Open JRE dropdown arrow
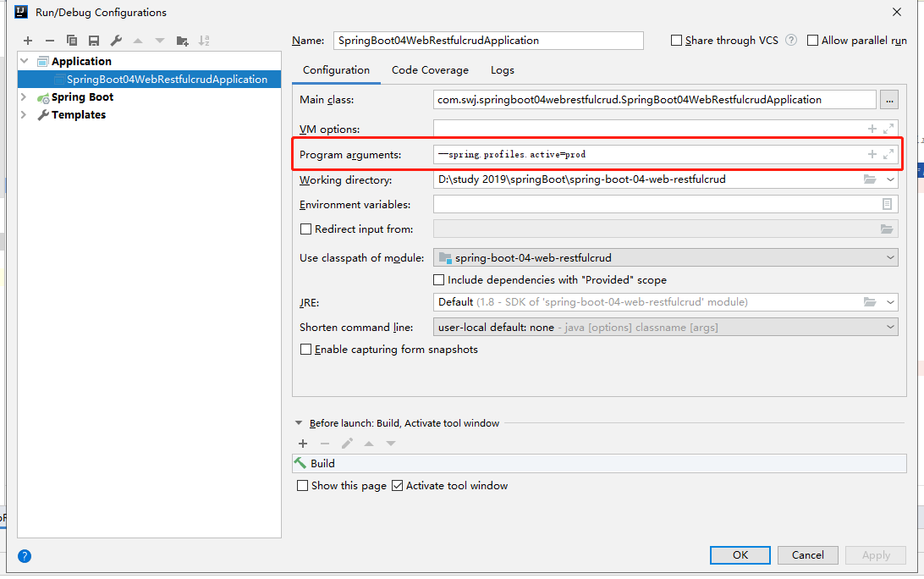This screenshot has height=579, width=924. coord(890,302)
